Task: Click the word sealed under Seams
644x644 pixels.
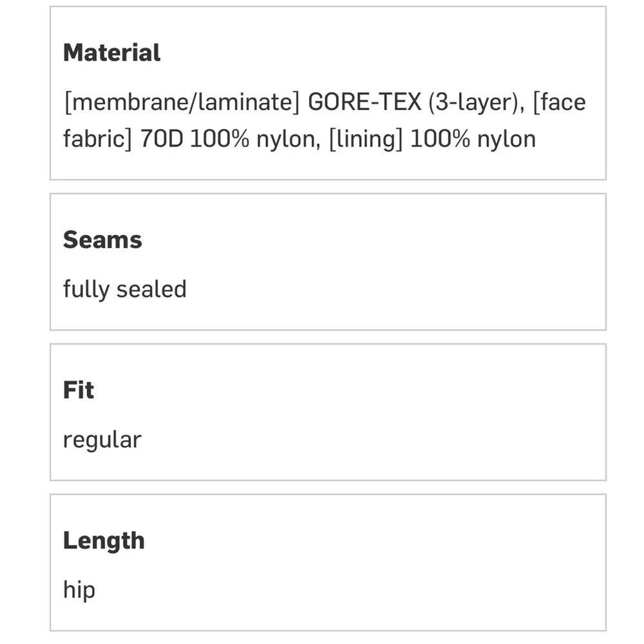Action: point(151,289)
